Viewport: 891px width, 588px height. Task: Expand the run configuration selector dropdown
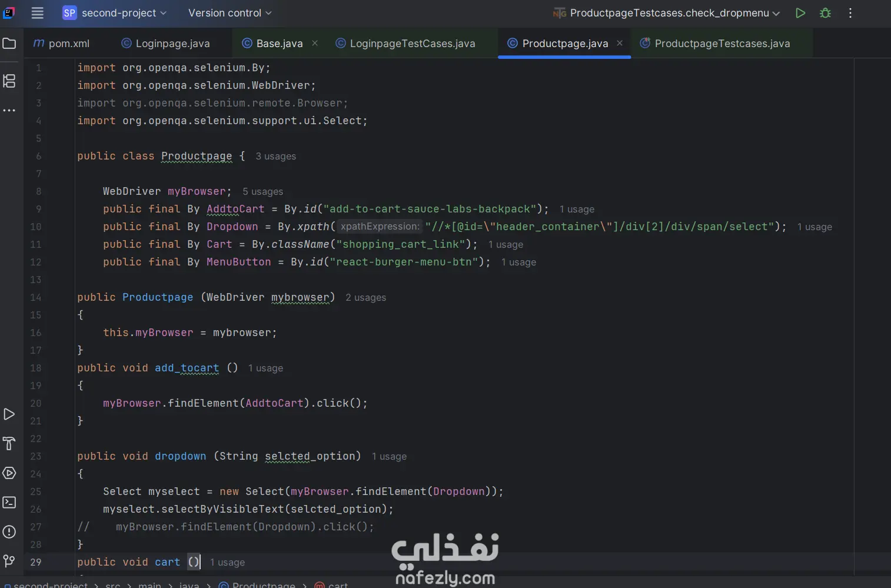[x=667, y=13]
